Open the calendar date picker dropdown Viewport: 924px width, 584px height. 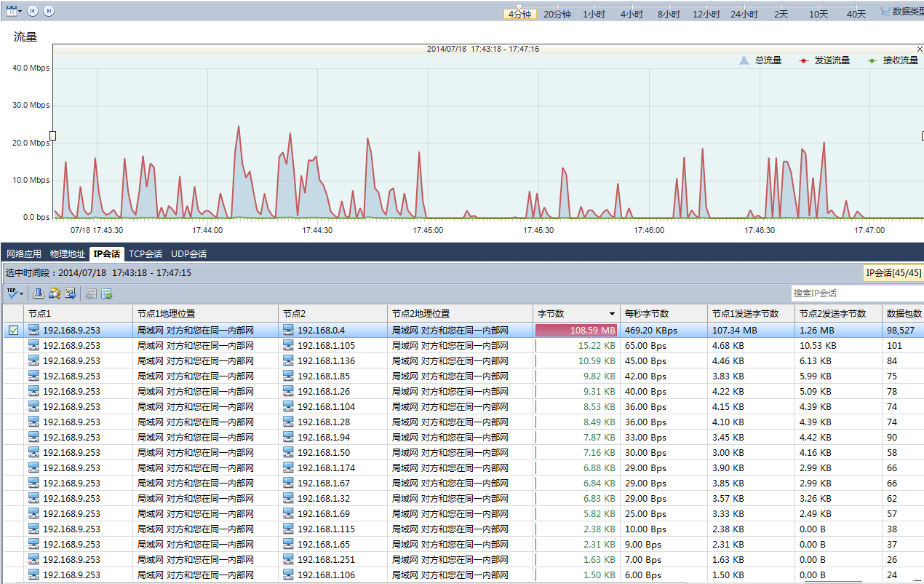point(14,11)
